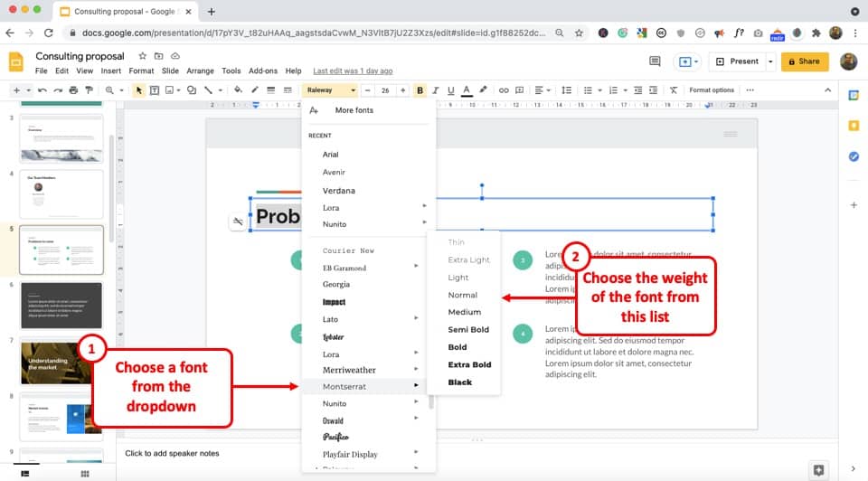Image resolution: width=868 pixels, height=481 pixels.
Task: Increase font size with plus button
Action: [403, 90]
